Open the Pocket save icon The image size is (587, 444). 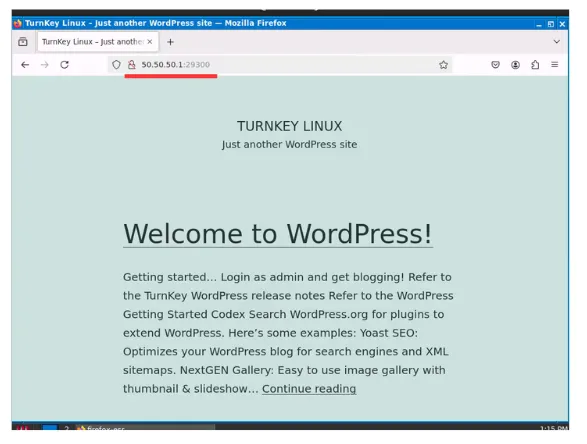pyautogui.click(x=495, y=65)
